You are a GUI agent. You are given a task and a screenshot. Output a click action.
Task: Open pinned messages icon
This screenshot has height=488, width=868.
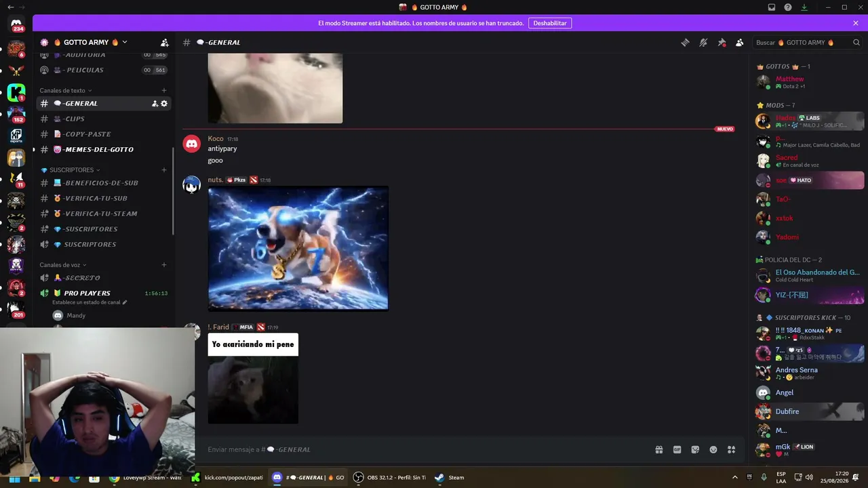tap(722, 42)
